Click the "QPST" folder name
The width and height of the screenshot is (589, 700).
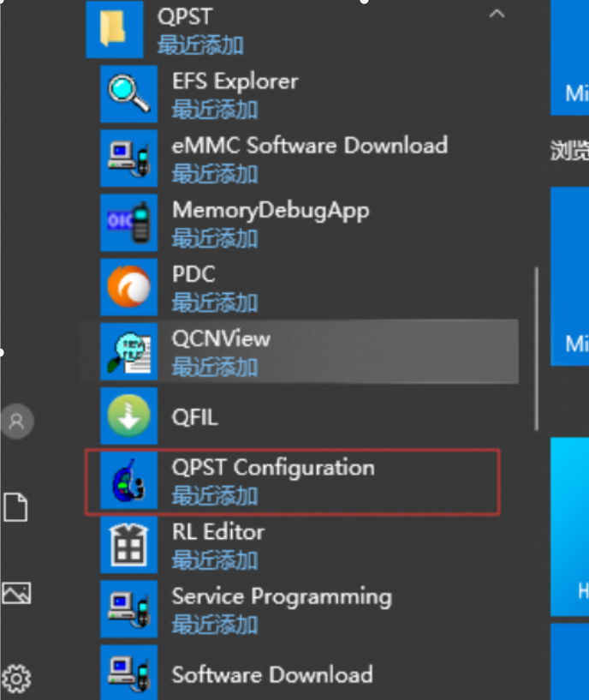184,17
